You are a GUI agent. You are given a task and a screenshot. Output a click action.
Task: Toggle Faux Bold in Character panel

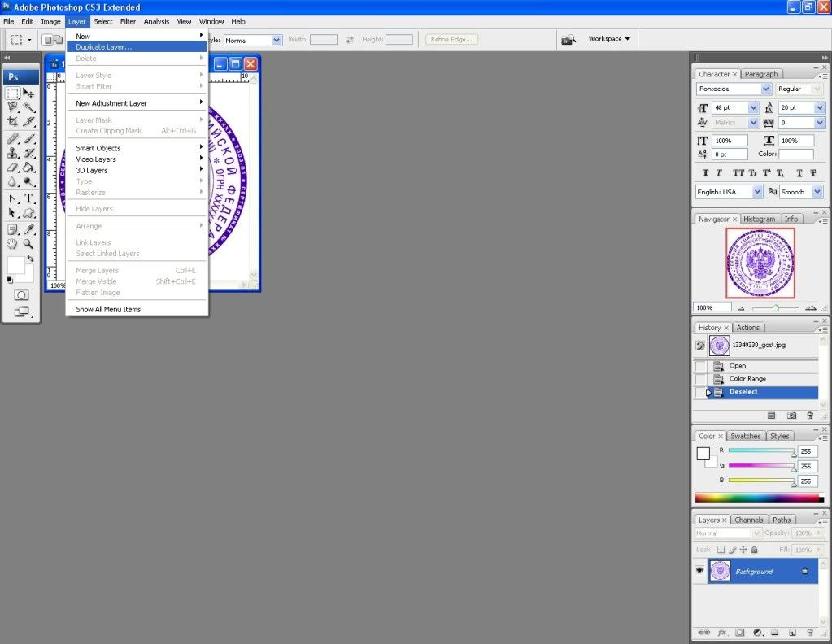[x=705, y=172]
